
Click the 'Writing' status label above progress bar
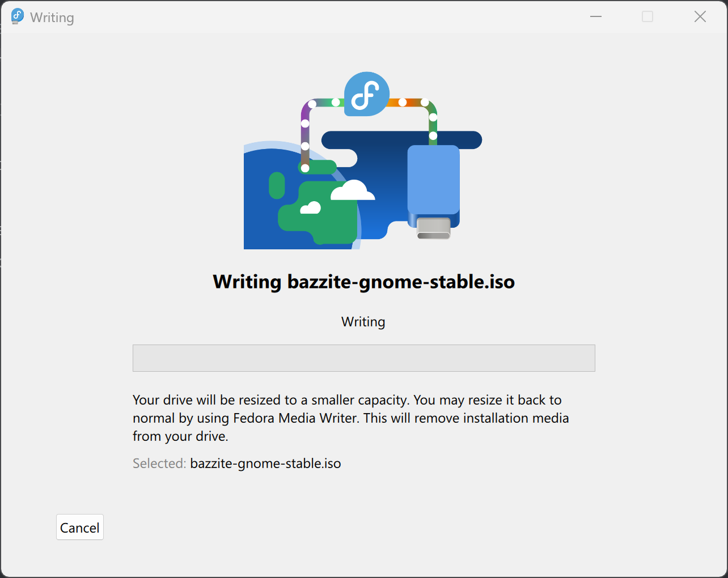tap(363, 322)
